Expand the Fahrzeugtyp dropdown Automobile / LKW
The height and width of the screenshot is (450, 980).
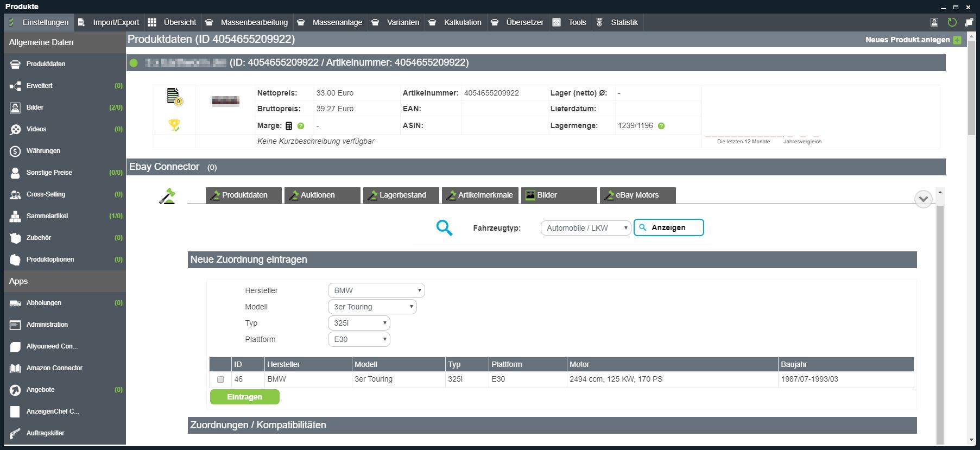tap(585, 228)
